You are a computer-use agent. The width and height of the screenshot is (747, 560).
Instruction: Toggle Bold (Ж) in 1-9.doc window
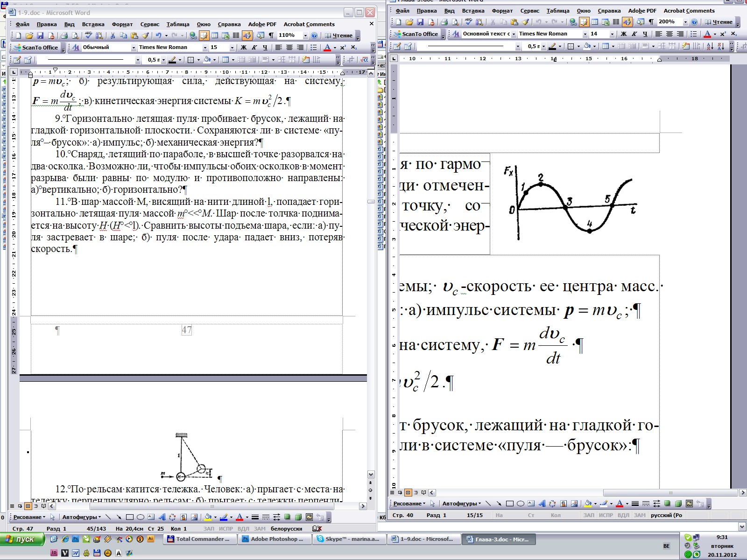(x=244, y=48)
